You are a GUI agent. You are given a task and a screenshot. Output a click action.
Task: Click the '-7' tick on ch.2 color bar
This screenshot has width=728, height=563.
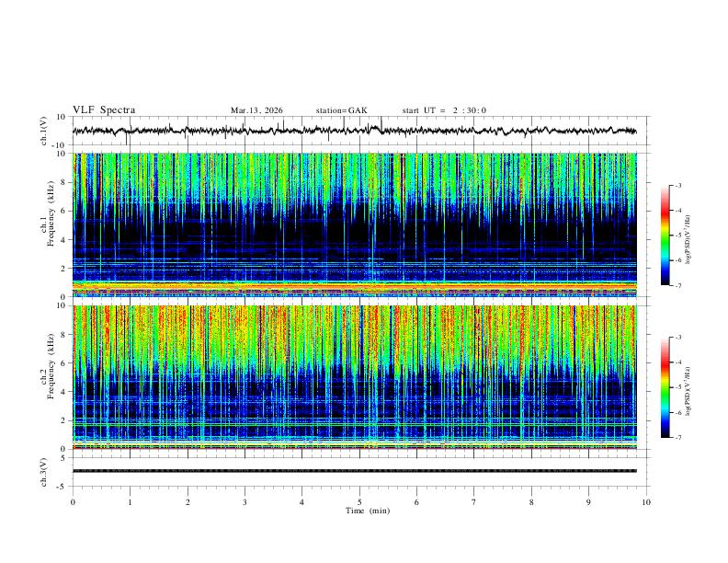[677, 438]
